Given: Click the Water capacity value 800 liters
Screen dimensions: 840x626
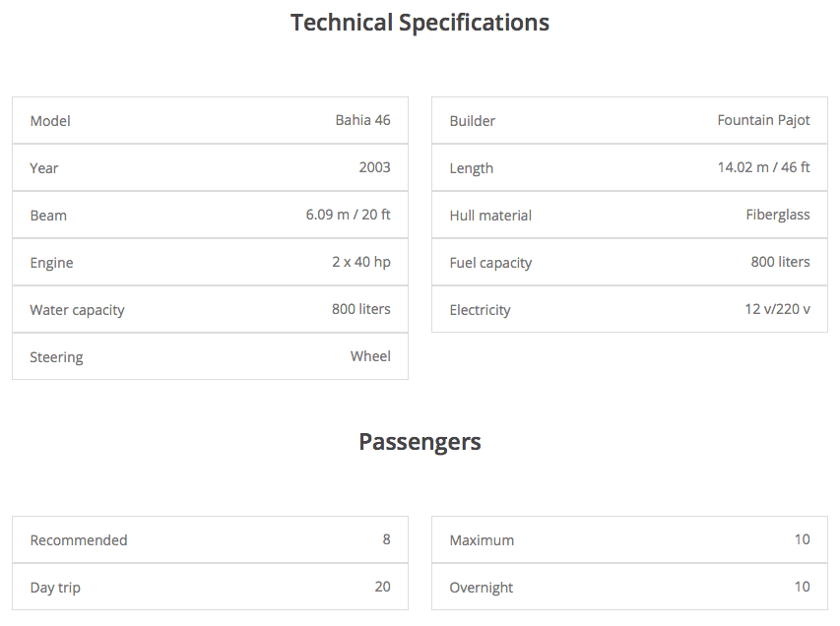Looking at the screenshot, I should [x=361, y=309].
